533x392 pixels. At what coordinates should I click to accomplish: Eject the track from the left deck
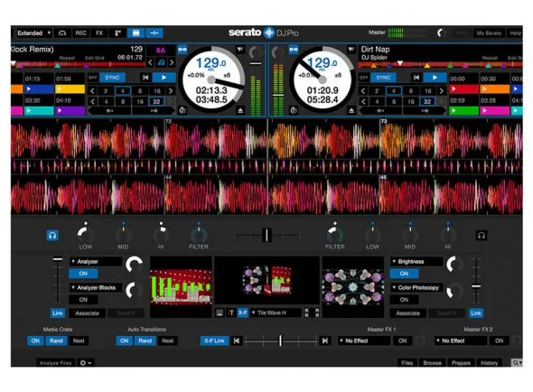[240, 110]
